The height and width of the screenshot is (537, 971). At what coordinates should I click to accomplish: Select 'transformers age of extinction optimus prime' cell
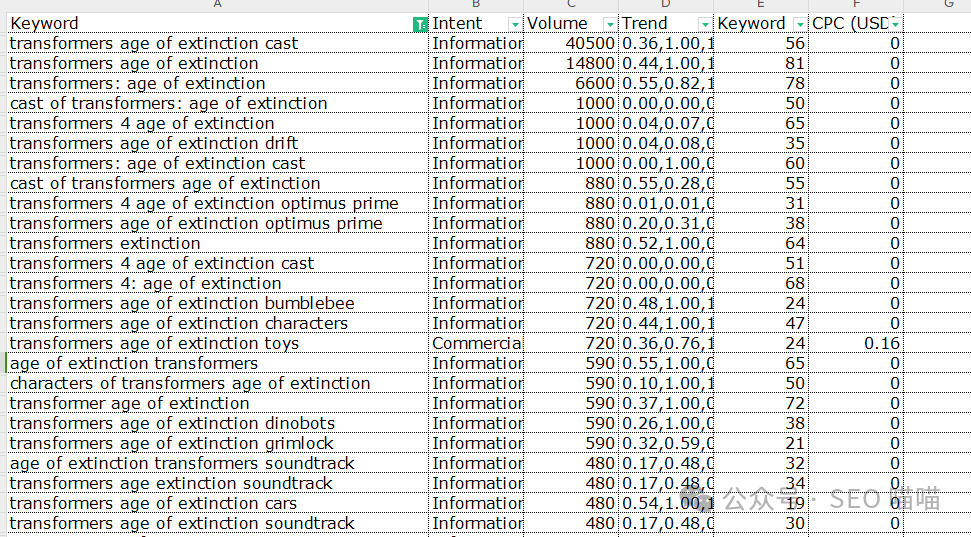point(218,223)
